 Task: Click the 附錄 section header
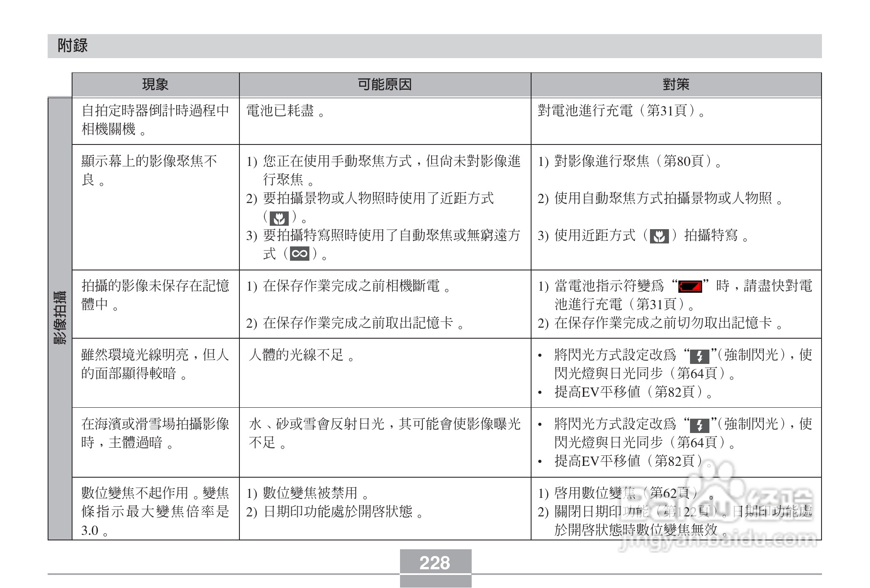point(72,45)
